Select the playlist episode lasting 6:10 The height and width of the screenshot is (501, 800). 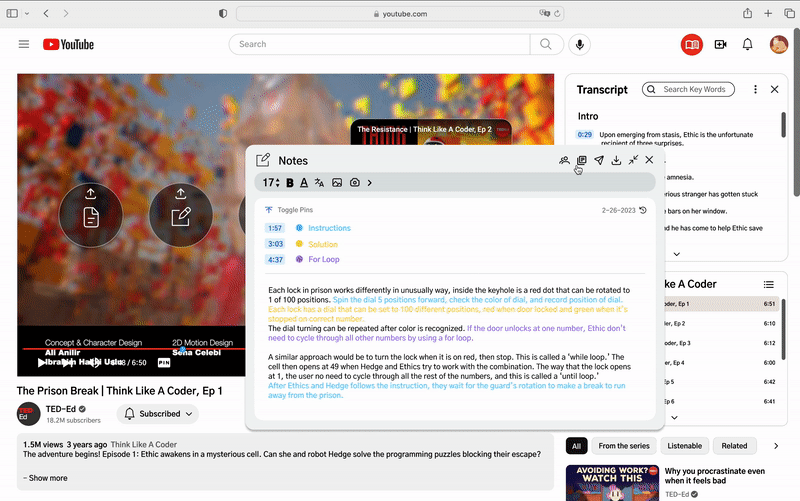coord(721,323)
